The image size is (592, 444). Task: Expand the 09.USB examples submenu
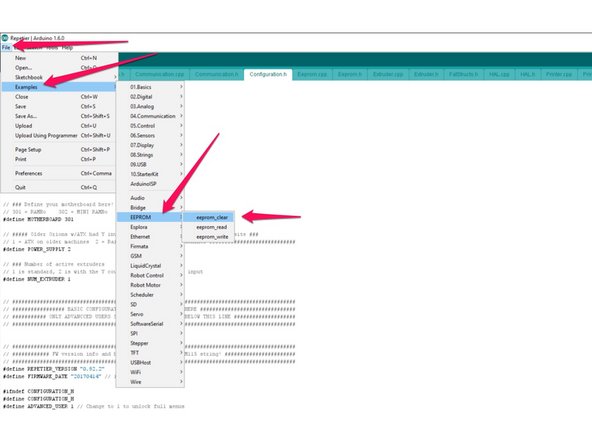point(150,164)
